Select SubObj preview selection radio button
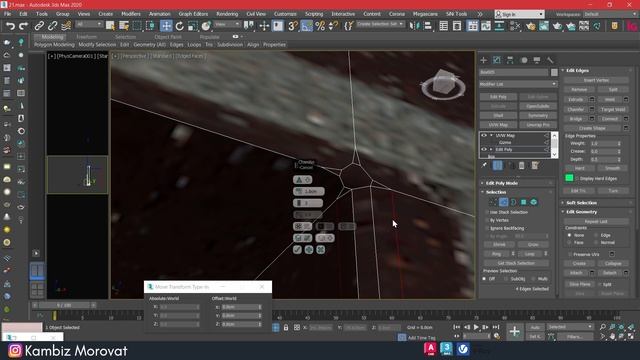Image resolution: width=640 pixels, height=360 pixels. 506,279
